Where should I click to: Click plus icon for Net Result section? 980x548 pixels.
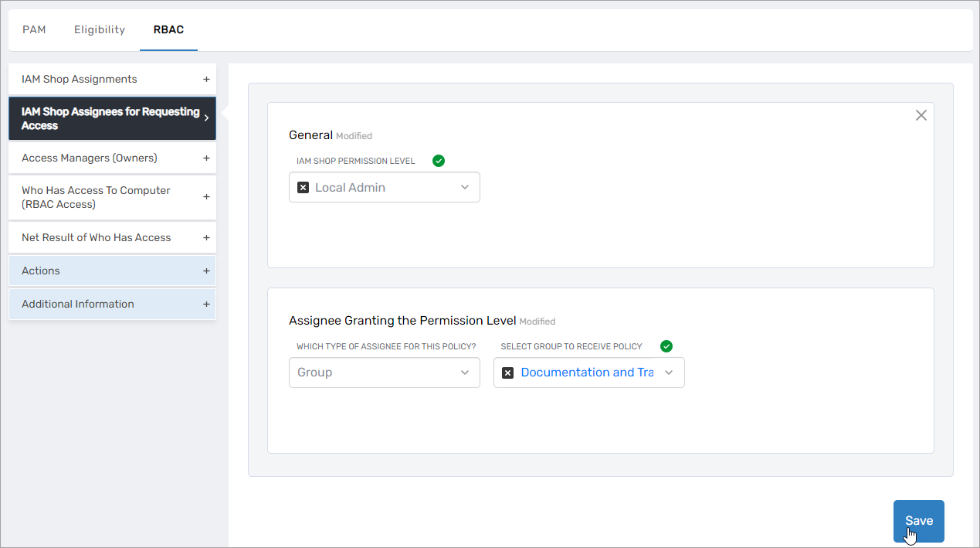(206, 237)
